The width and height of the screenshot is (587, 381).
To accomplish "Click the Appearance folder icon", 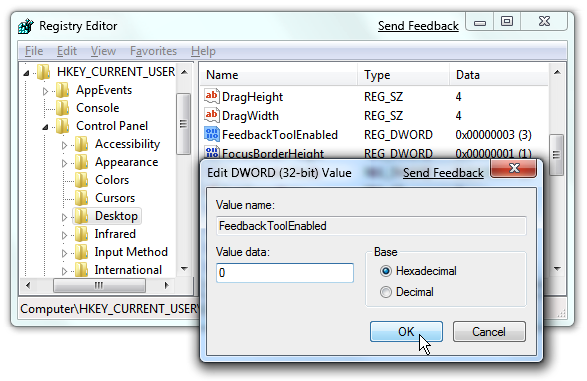I will point(81,162).
